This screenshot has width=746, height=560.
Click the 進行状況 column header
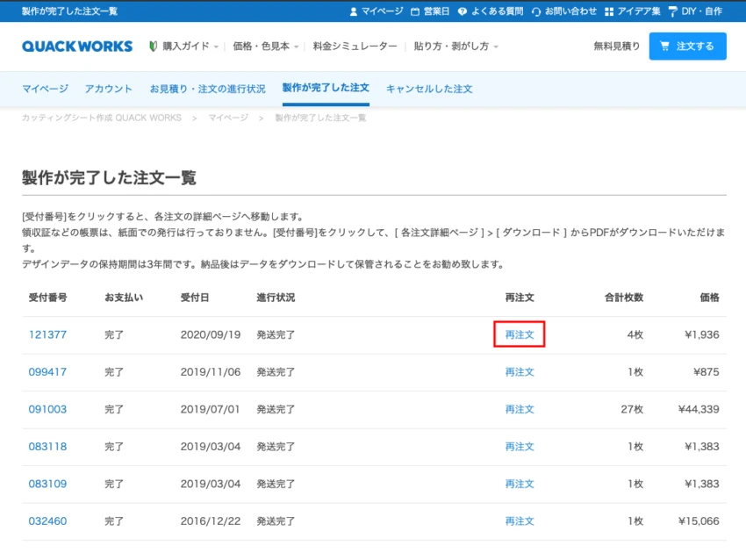(x=276, y=298)
